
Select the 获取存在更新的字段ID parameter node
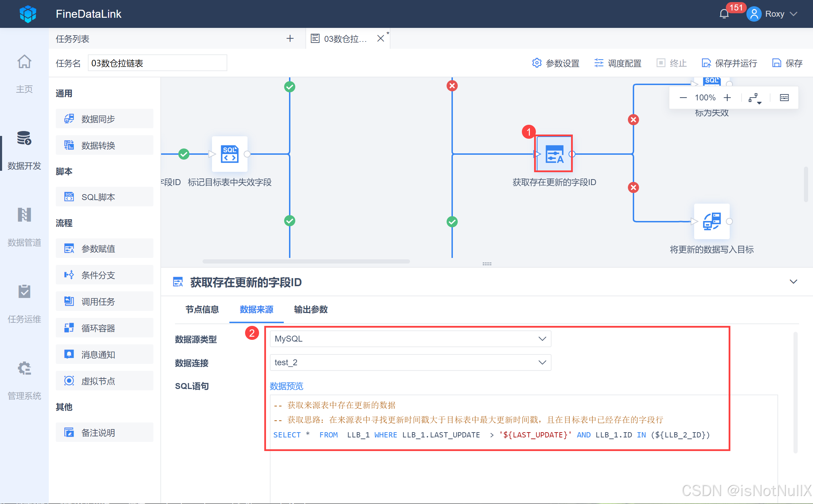554,154
